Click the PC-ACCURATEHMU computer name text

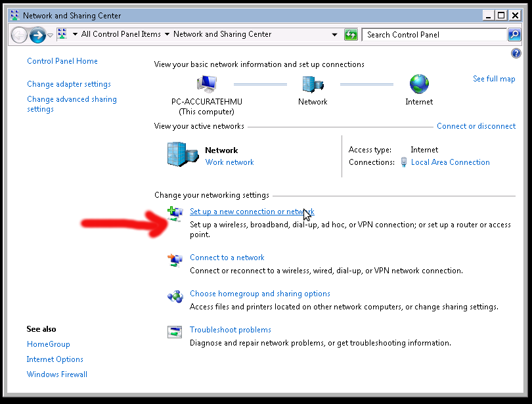207,102
